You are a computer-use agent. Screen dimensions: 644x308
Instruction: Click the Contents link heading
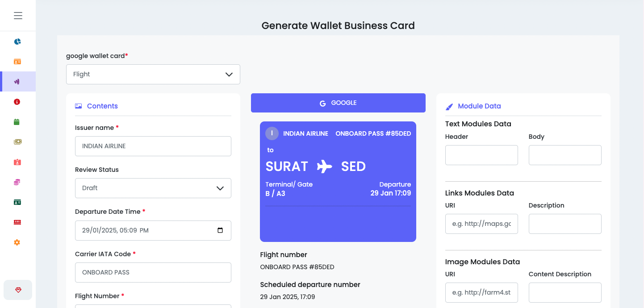click(102, 106)
